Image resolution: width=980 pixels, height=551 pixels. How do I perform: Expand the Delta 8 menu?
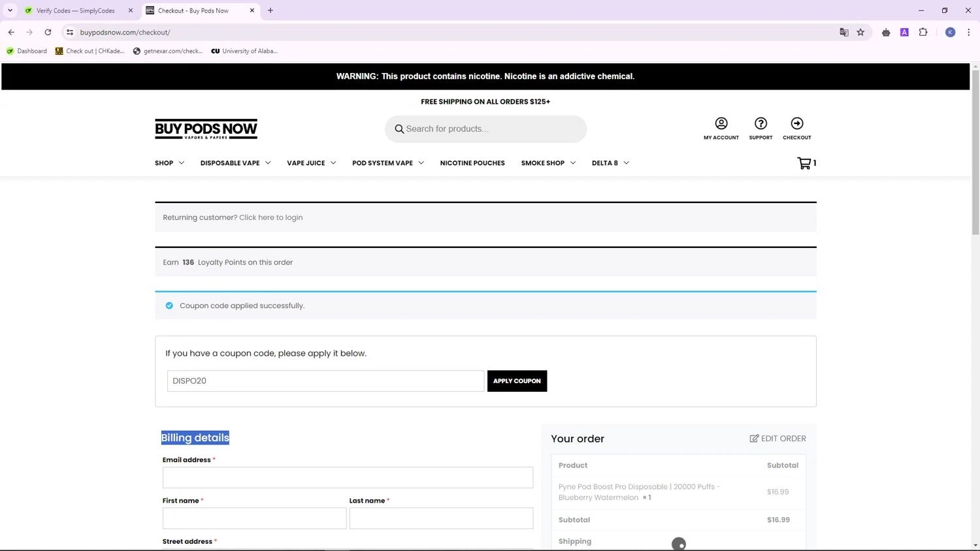(610, 163)
